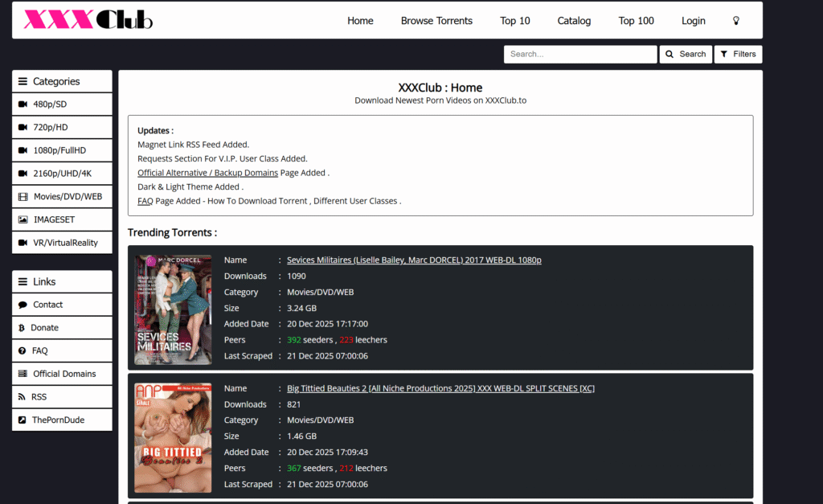Focus the Search text field
This screenshot has width=823, height=504.
(579, 55)
